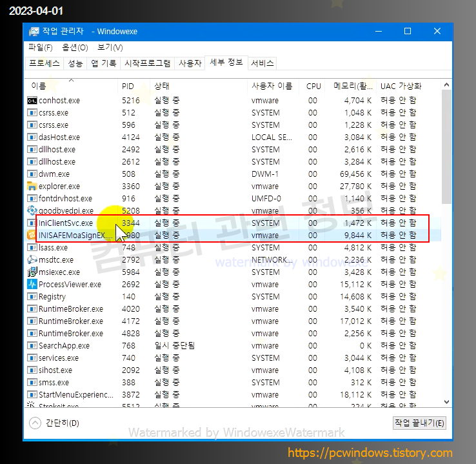Click the dasHost.exe process icon
Viewport: 476px width, 464px height.
click(x=32, y=137)
